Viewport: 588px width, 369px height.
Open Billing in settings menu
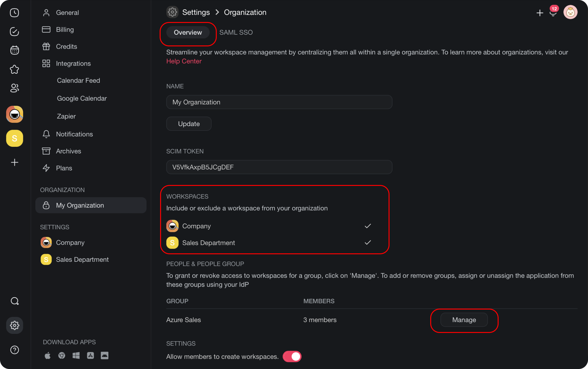(65, 30)
